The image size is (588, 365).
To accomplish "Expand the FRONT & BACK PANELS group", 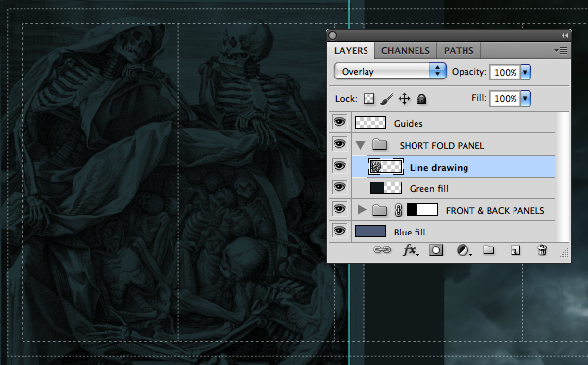I will [362, 210].
